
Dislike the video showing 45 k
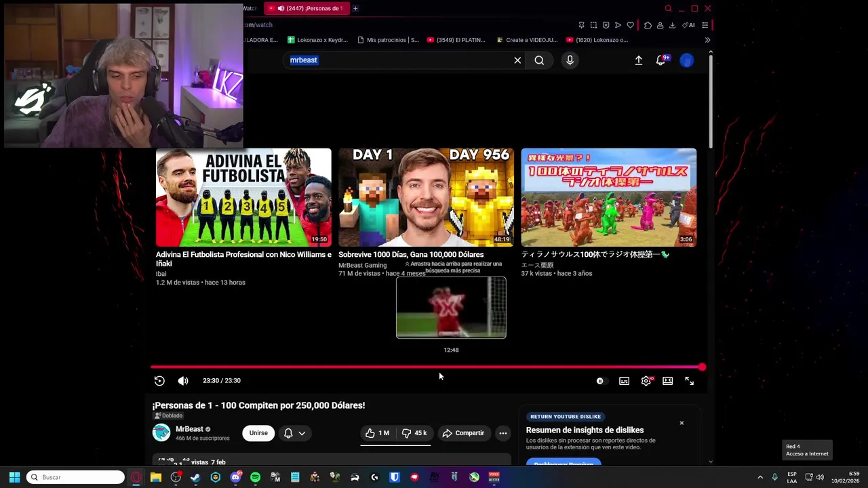(414, 433)
